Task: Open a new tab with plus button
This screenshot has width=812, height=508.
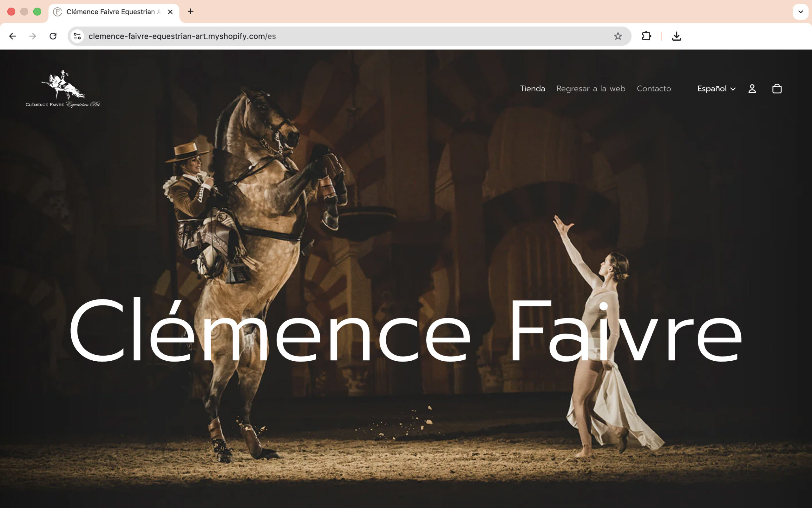Action: 191,11
